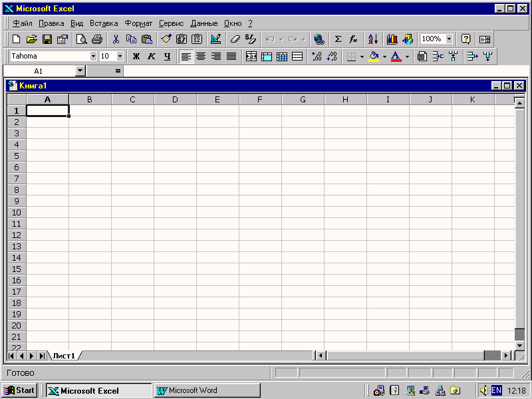The height and width of the screenshot is (399, 532).
Task: Click the calculator sheet icon on formatting toolbar
Action: coord(422,56)
